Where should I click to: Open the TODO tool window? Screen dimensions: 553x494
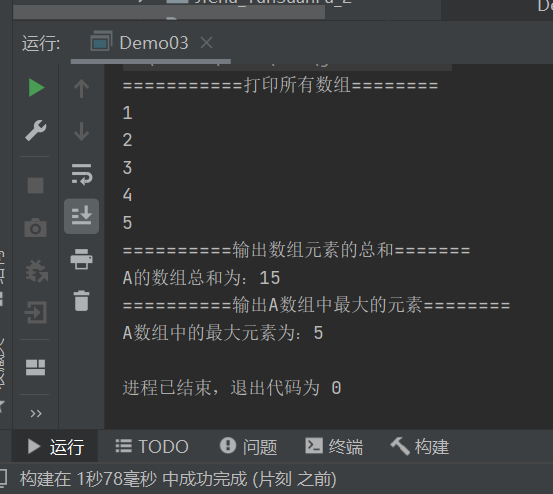(152, 447)
